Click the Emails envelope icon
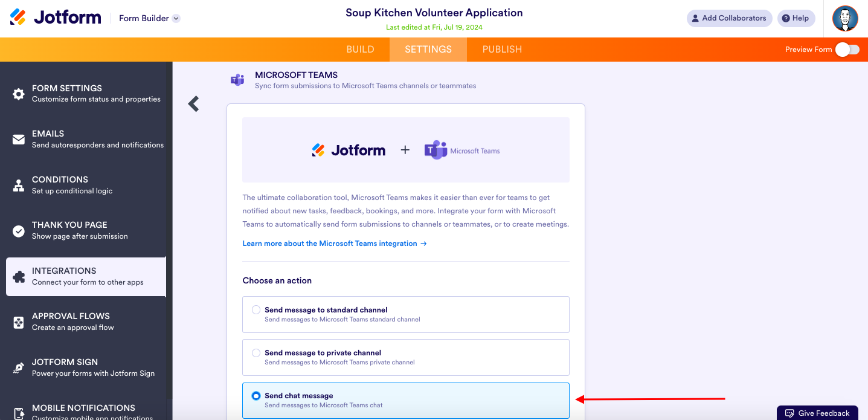 tap(19, 140)
